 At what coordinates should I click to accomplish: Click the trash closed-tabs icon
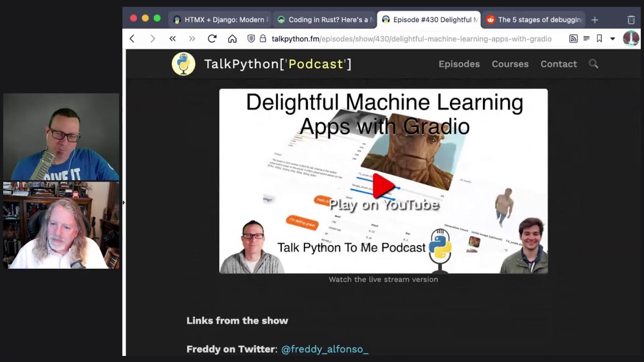(631, 20)
